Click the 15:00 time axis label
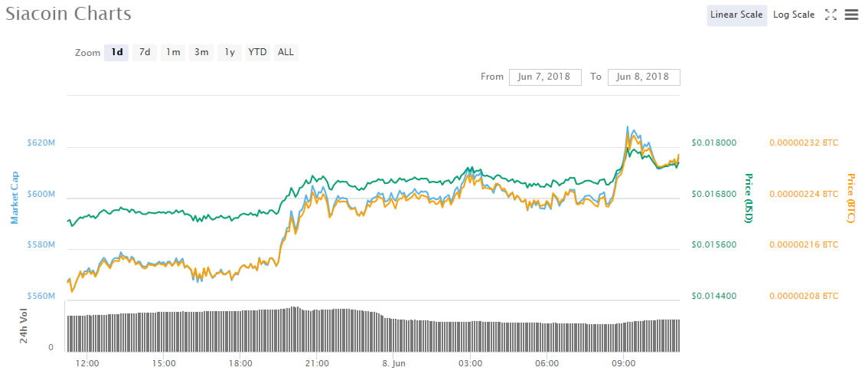868x377 pixels. pyautogui.click(x=164, y=364)
